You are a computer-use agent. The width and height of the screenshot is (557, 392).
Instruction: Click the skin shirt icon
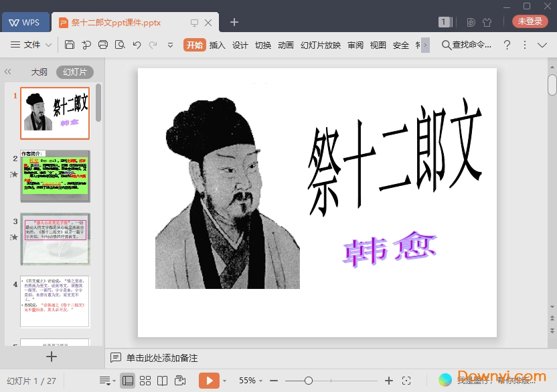(487, 22)
